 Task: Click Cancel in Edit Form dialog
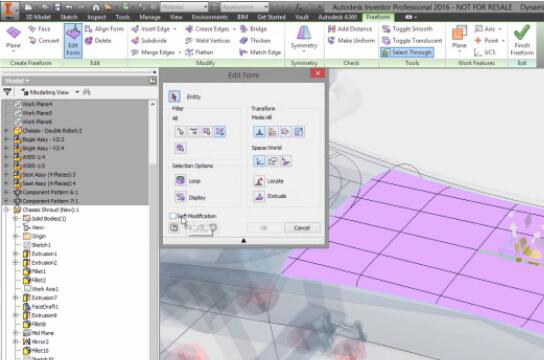302,228
